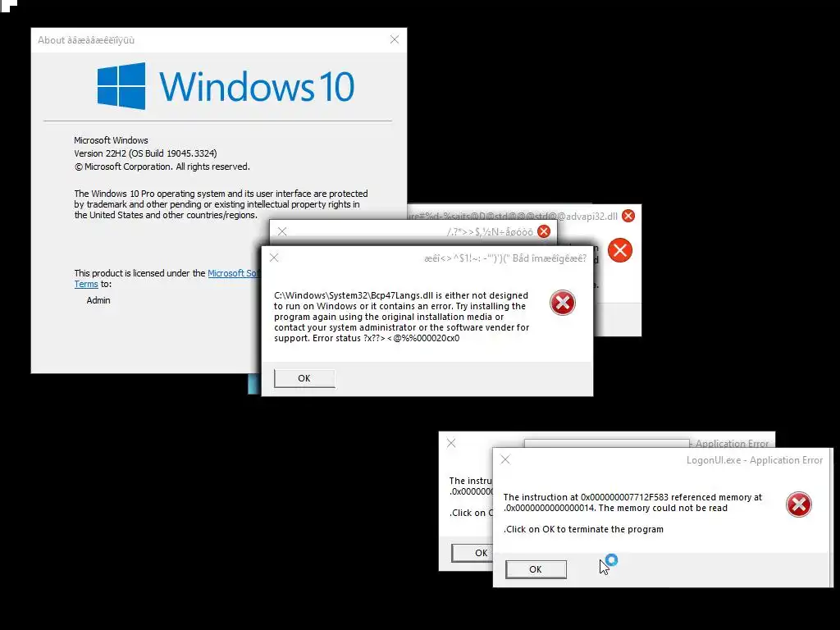The height and width of the screenshot is (630, 840).
Task: Open the Microsoft Software License link
Action: coord(234,273)
